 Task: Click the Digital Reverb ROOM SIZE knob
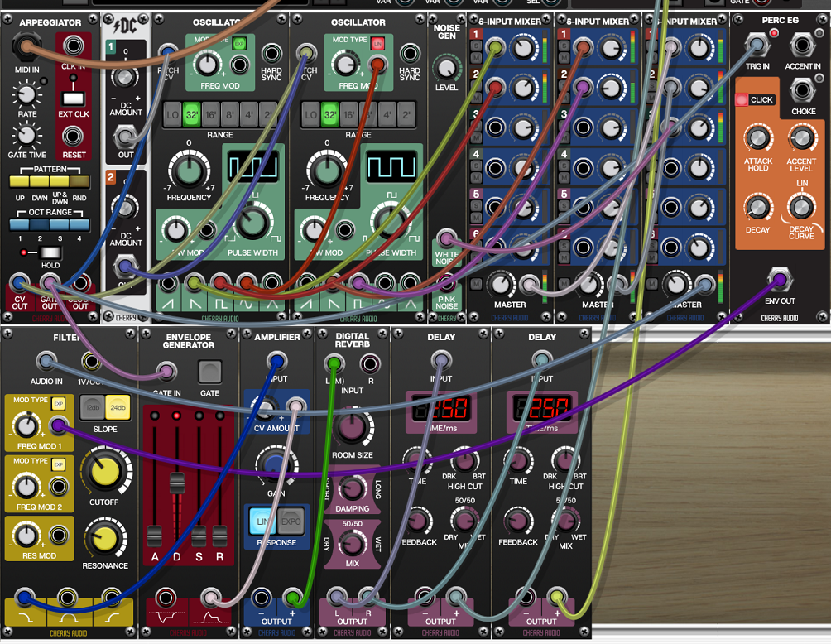point(352,427)
